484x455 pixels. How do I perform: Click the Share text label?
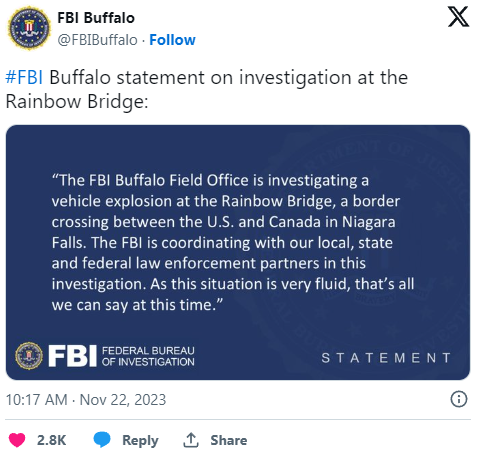click(x=229, y=440)
